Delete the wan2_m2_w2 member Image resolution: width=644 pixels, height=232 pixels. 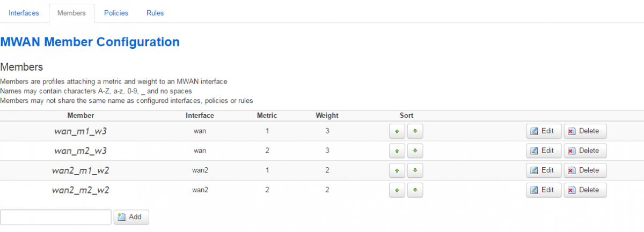pos(585,190)
